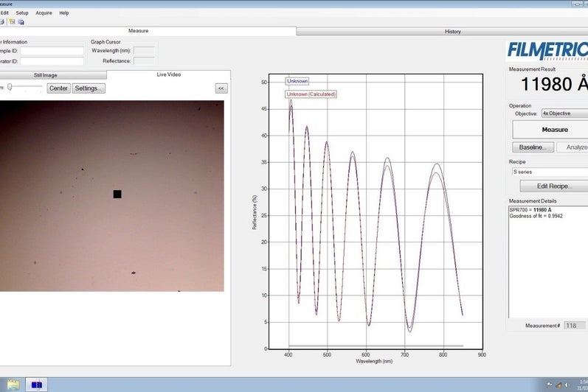Open the Objective dropdown showing 4x Objective
Screen dimensions: 588x392
564,113
